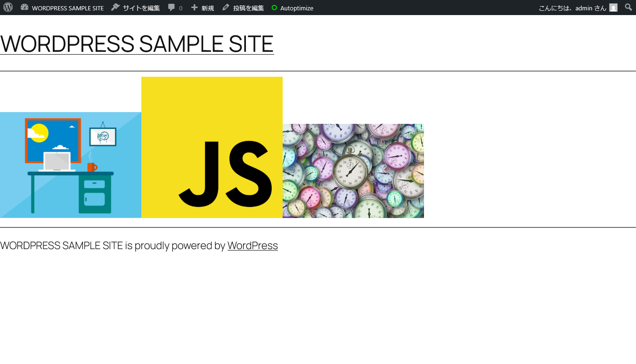This screenshot has width=636, height=364.
Task: Expand the こんにちは、admin さん account menu
Action: (572, 8)
